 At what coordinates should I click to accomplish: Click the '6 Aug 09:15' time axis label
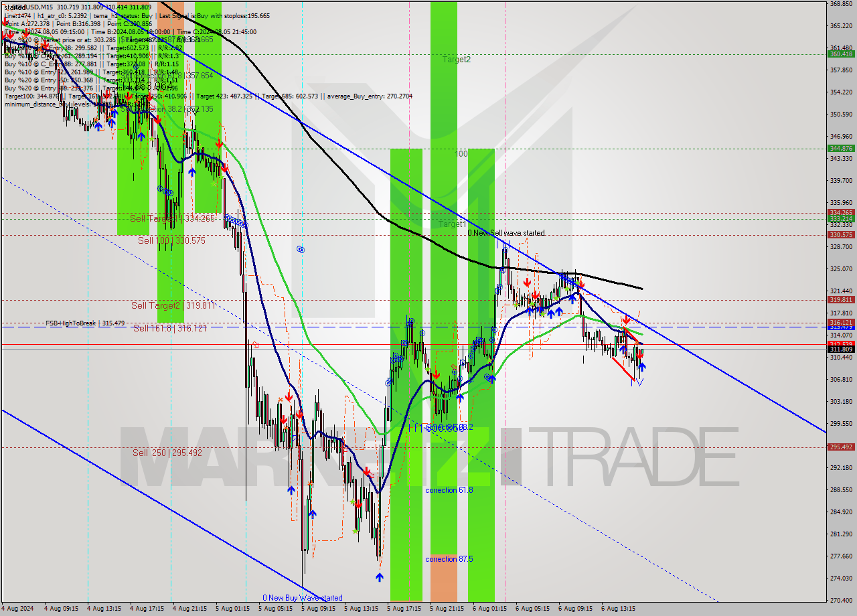[x=575, y=609]
